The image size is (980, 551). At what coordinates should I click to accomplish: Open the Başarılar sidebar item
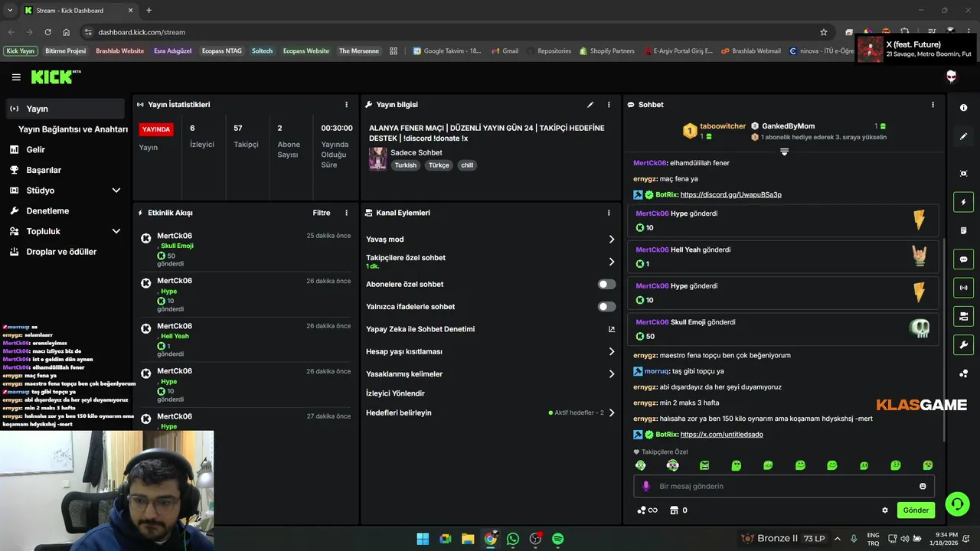pos(65,170)
